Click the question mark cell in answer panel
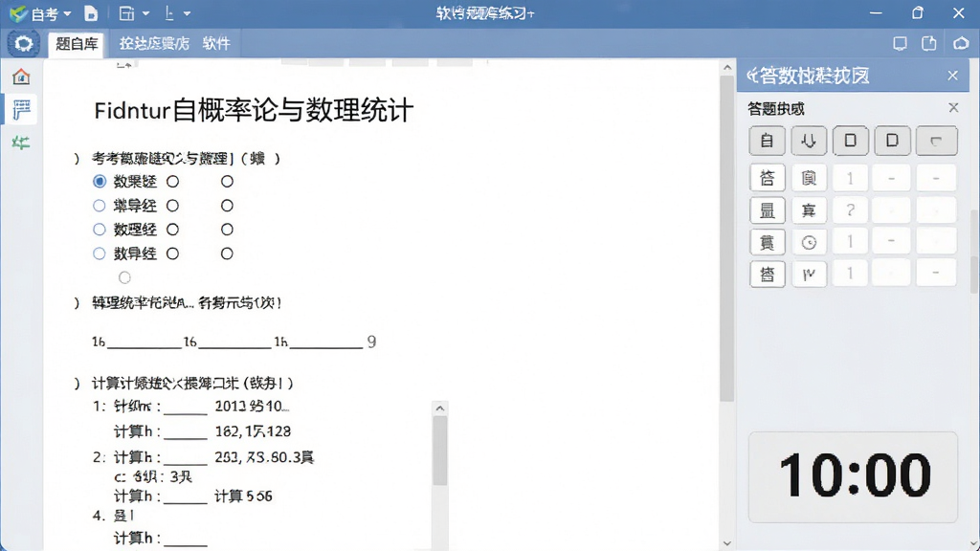Viewport: 980px width, 551px height. click(850, 210)
